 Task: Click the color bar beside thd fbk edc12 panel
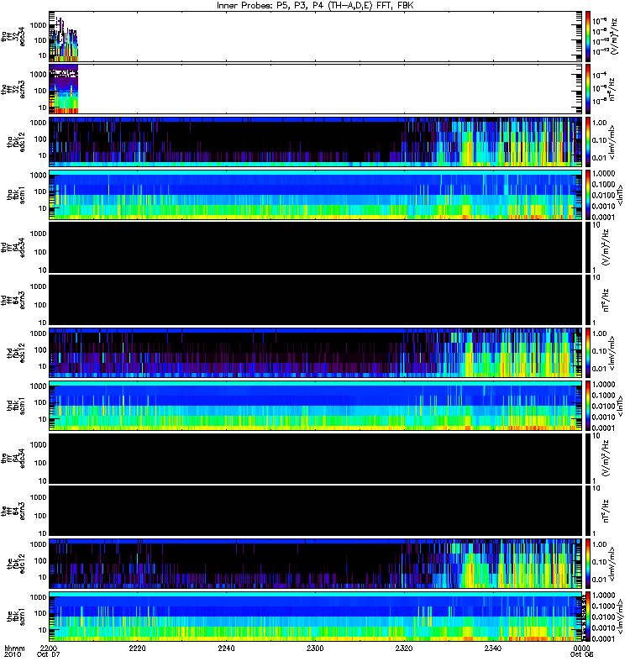tap(588, 353)
